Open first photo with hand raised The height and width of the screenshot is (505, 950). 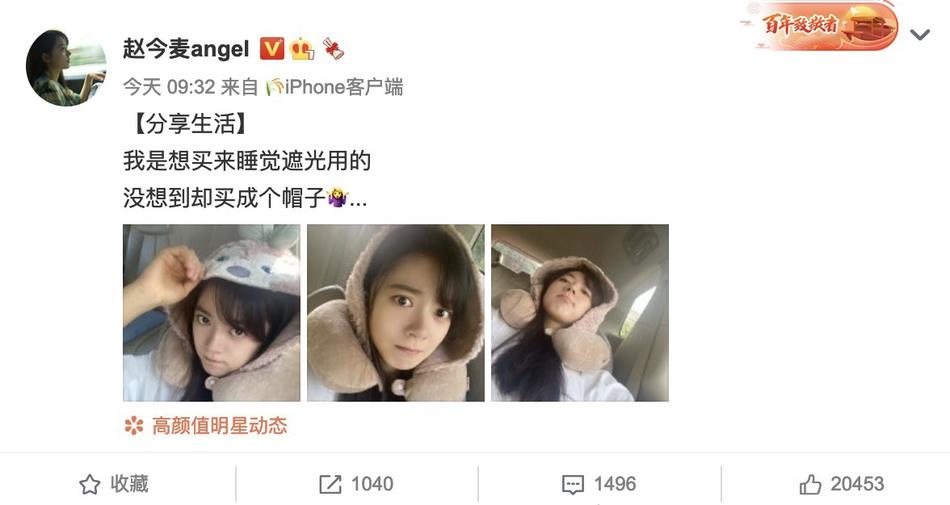[x=211, y=312]
